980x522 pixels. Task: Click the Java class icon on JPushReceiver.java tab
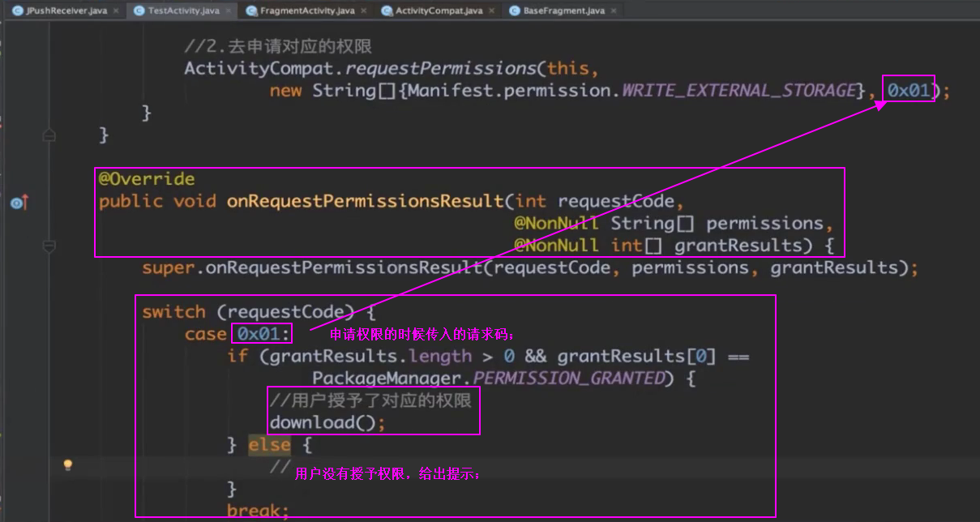pos(17,11)
